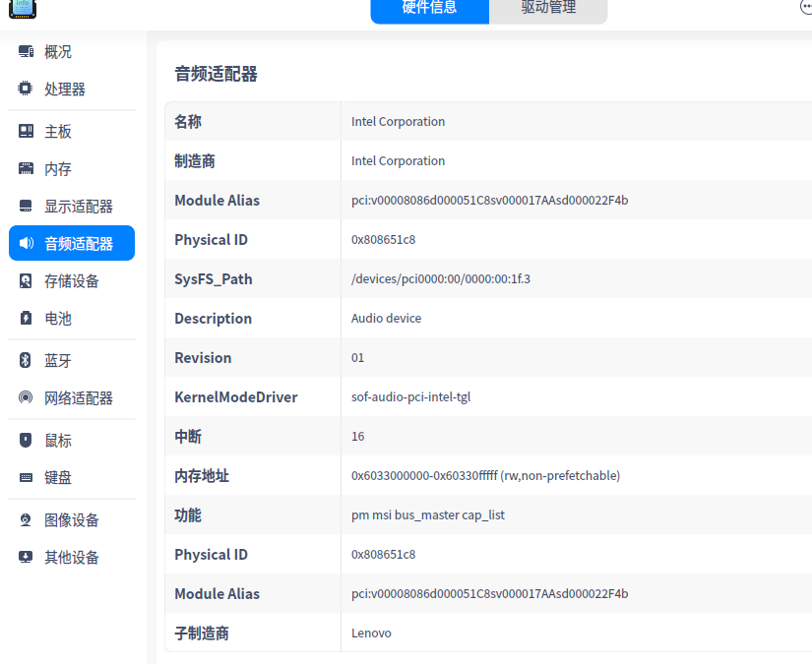
Task: Click the motherboard (主板) icon
Action: coord(26,132)
